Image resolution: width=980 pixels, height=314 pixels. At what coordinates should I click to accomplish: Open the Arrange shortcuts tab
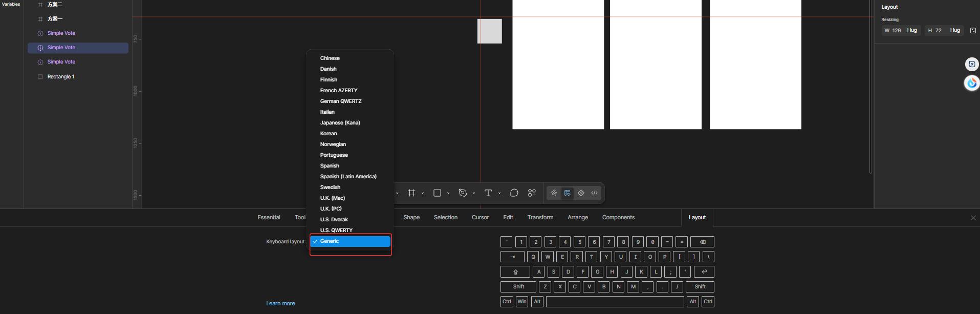point(578,218)
